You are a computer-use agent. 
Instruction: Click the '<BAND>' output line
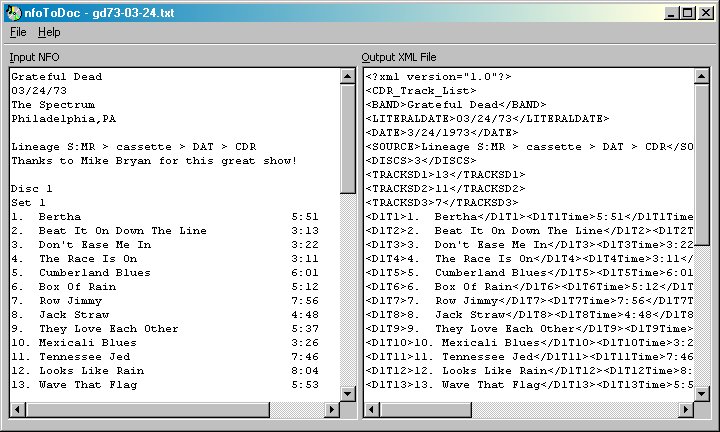(x=456, y=105)
